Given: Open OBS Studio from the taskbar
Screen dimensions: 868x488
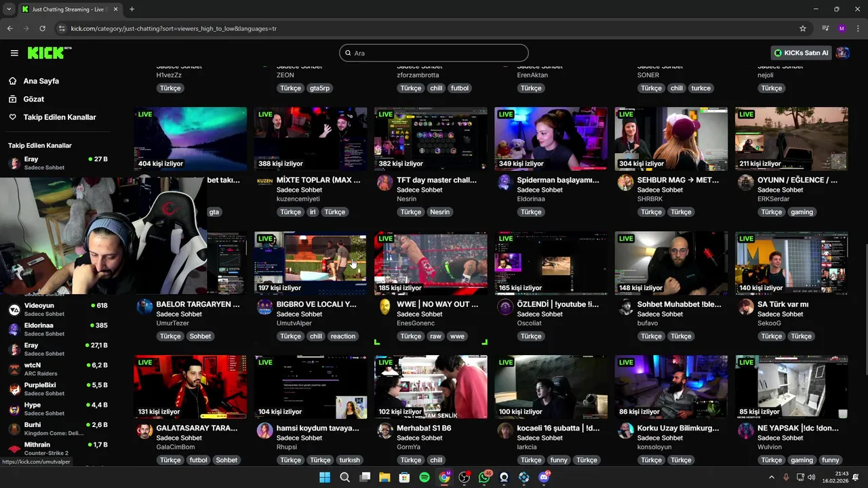Looking at the screenshot, I should [x=465, y=477].
